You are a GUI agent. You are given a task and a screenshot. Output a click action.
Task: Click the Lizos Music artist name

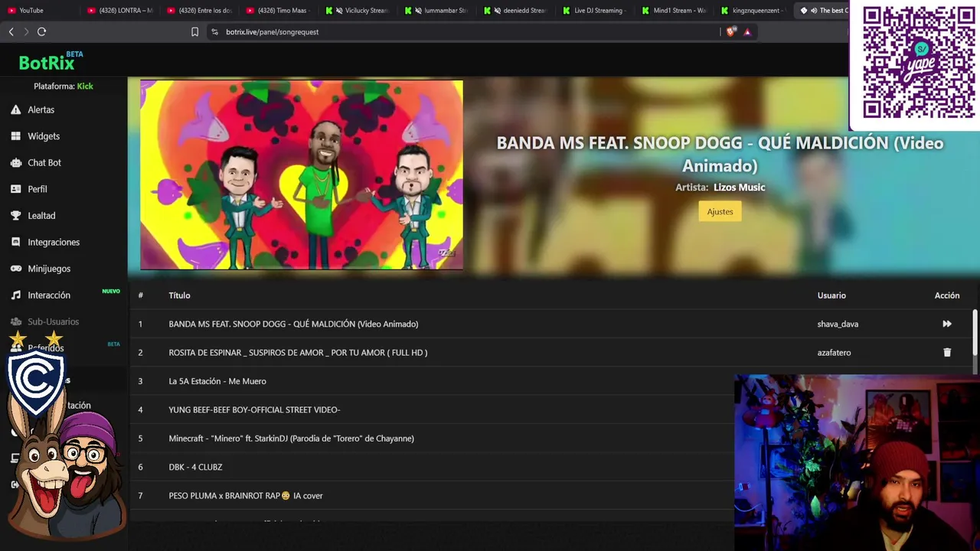pos(739,187)
